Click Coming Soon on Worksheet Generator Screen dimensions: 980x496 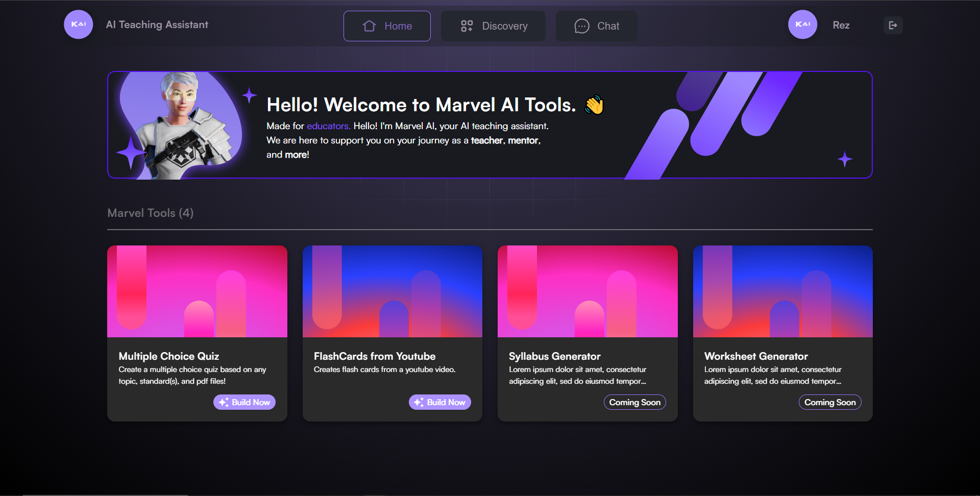pos(830,402)
